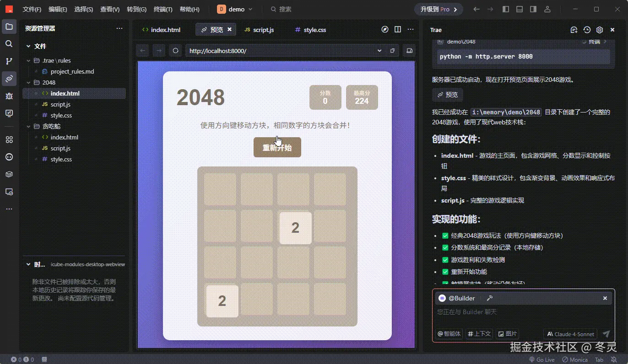The width and height of the screenshot is (628, 364).
Task: Open the Claude-4-Sonnet model dropdown
Action: [570, 334]
